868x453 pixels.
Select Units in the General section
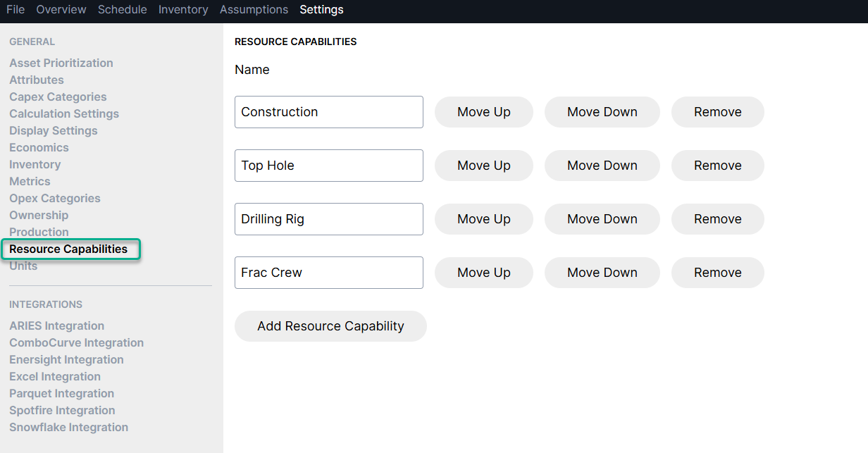click(23, 266)
